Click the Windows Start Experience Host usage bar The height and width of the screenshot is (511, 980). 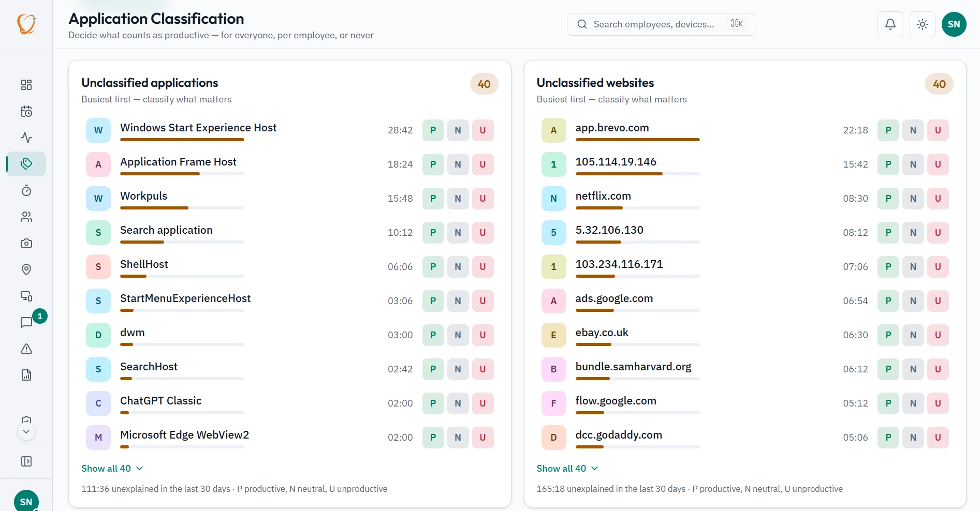tap(182, 140)
